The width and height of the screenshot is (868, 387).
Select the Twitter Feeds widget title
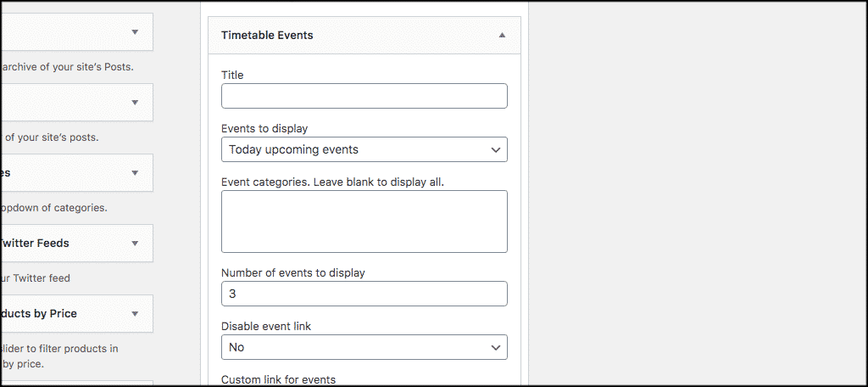(35, 244)
